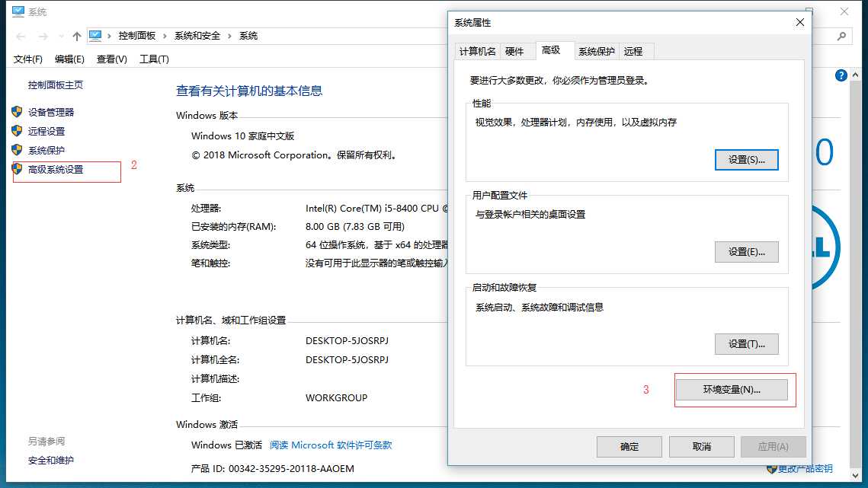Click the 应用(A) button
The image size is (868, 488).
tap(774, 446)
